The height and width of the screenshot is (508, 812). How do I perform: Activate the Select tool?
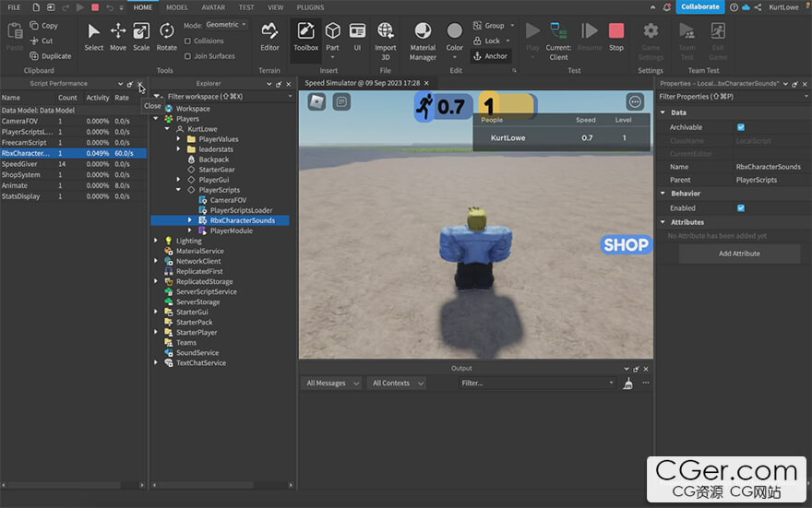click(94, 37)
